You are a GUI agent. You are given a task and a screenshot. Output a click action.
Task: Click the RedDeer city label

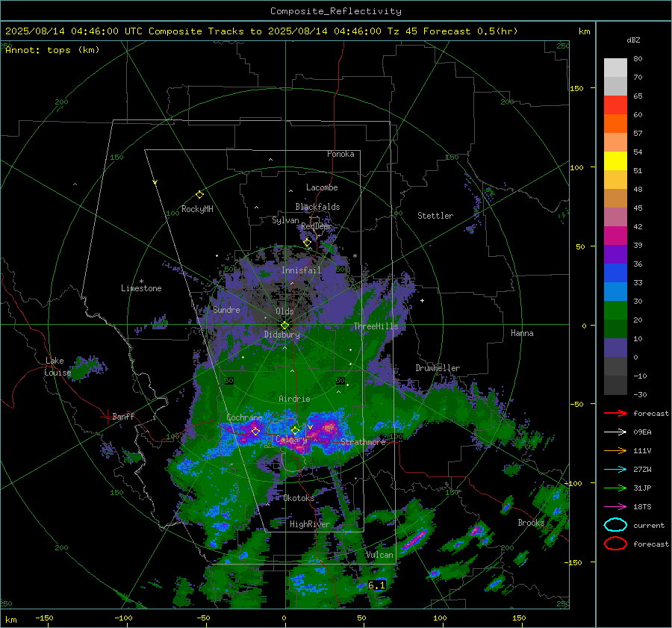pyautogui.click(x=317, y=226)
